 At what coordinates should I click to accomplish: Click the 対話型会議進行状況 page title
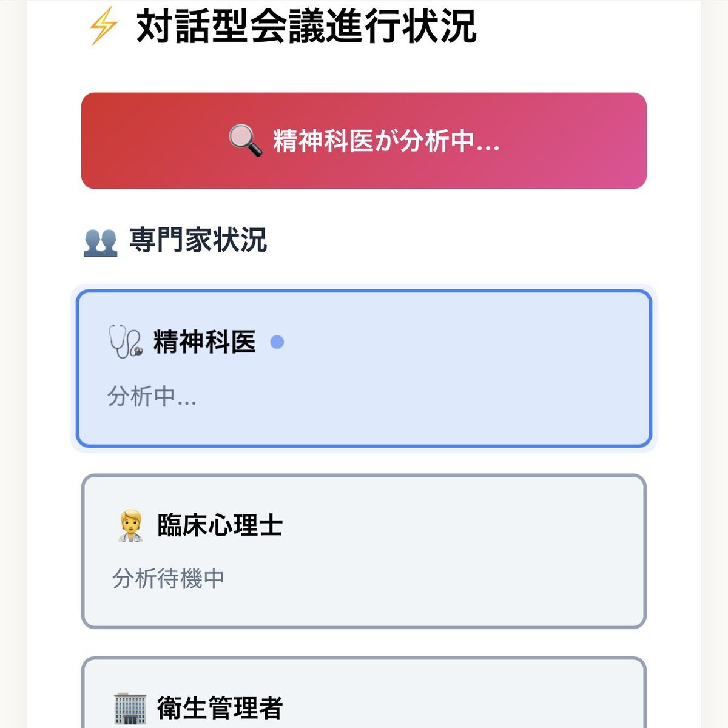tap(306, 27)
